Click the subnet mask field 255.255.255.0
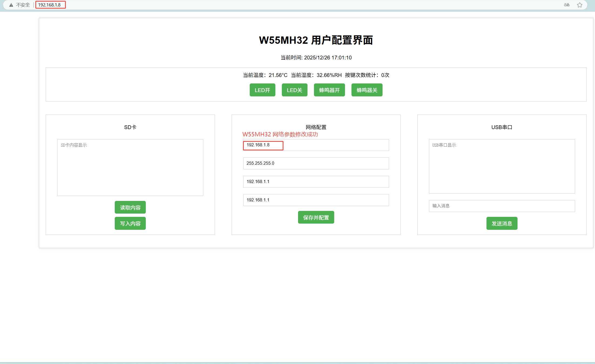This screenshot has width=595, height=364. (316, 163)
